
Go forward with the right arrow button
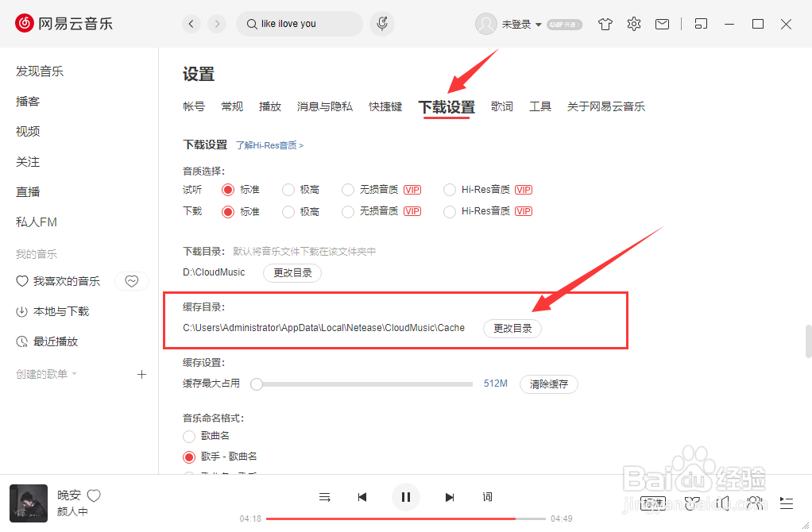pyautogui.click(x=217, y=24)
